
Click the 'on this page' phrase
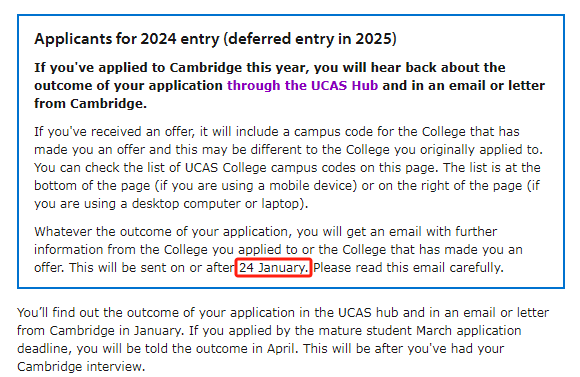tap(399, 168)
